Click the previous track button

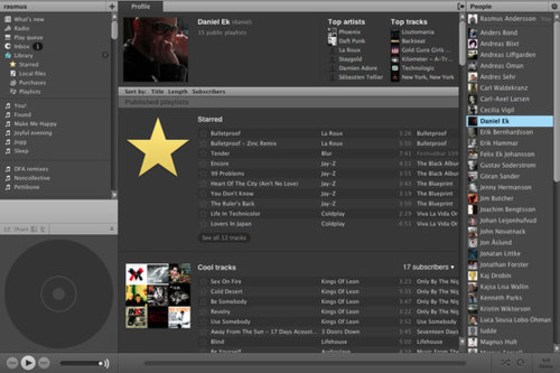12,363
